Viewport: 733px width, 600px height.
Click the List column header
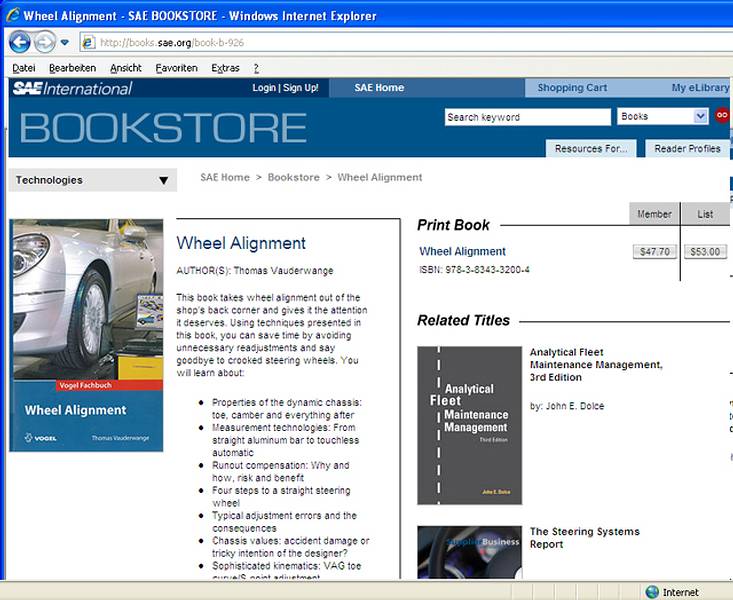(705, 214)
